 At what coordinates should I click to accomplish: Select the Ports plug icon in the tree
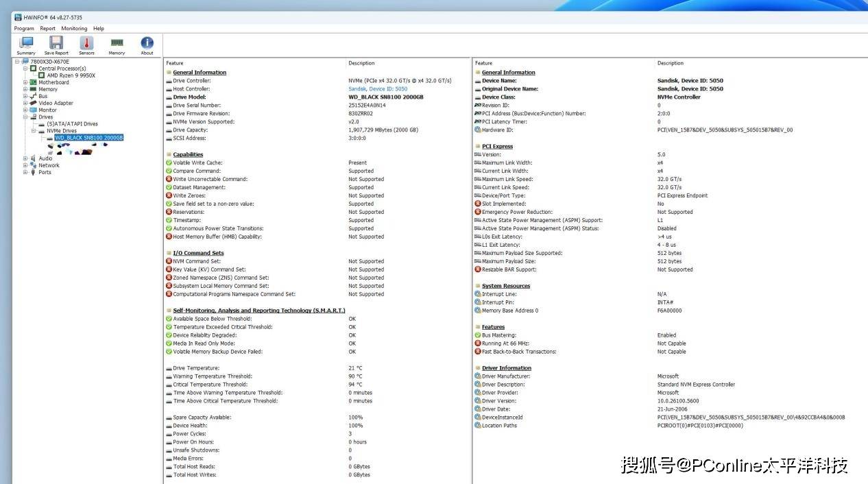[33, 172]
